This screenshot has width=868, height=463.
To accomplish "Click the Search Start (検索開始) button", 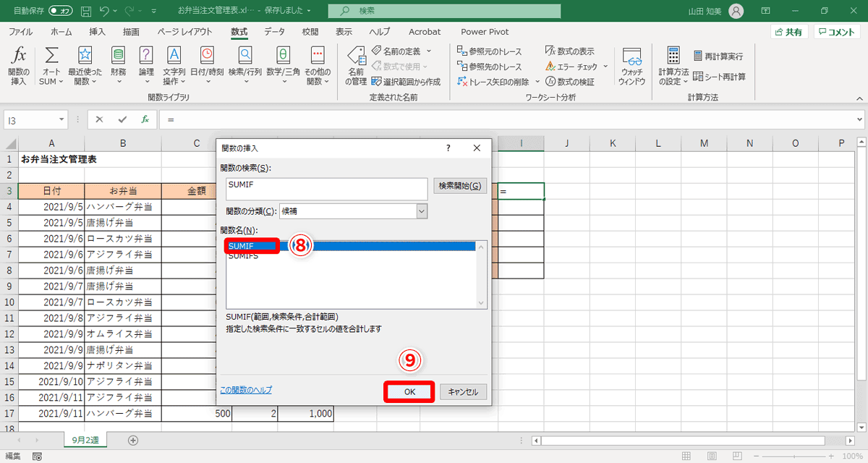I will 460,186.
